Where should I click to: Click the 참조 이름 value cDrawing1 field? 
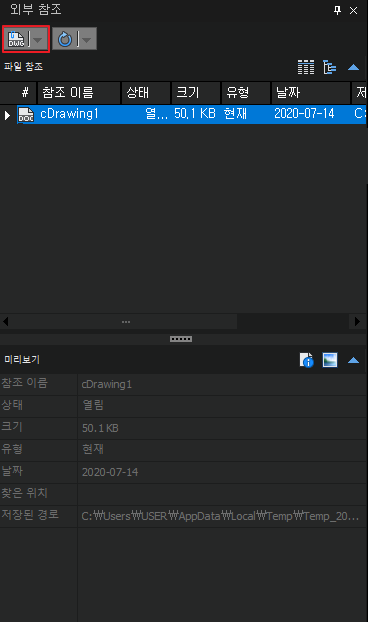(222, 384)
